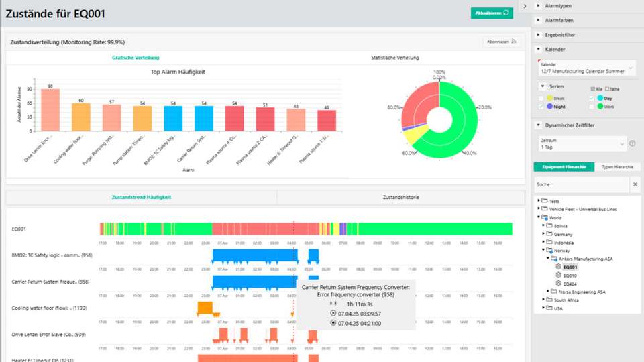Image resolution: width=644 pixels, height=362 pixels.
Task: Select the Typen Hierarchie tab
Action: 617,167
